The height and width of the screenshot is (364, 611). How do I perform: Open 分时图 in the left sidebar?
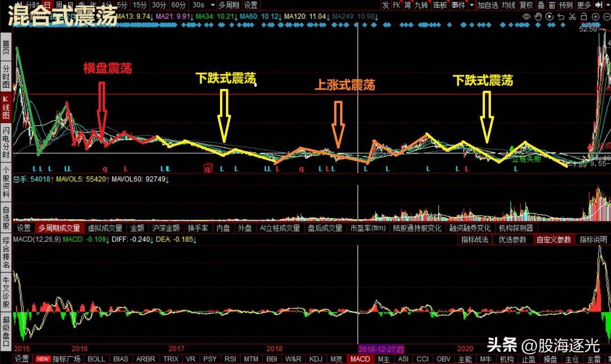[6, 76]
